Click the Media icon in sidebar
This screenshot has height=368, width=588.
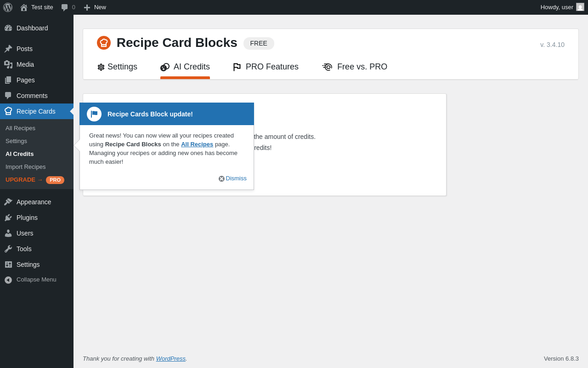click(8, 64)
